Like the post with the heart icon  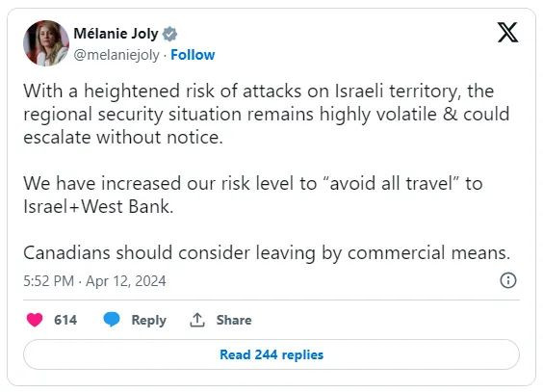click(x=35, y=320)
